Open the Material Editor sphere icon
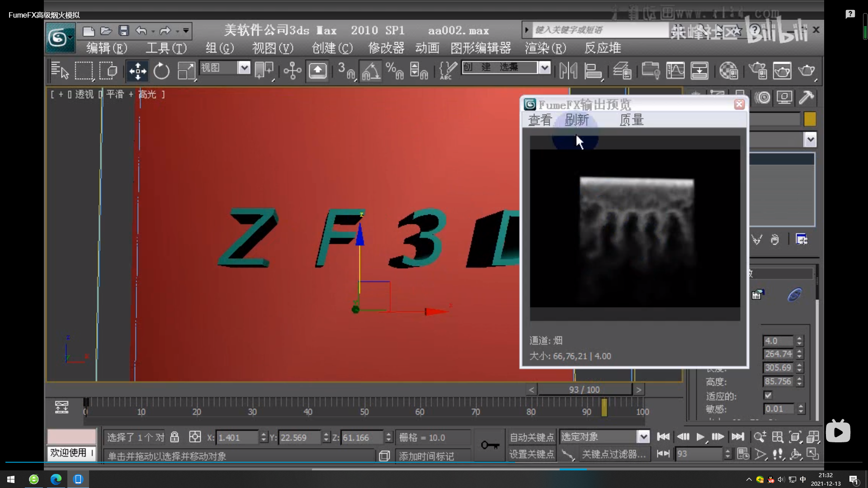Viewport: 868px width, 488px height. [729, 71]
